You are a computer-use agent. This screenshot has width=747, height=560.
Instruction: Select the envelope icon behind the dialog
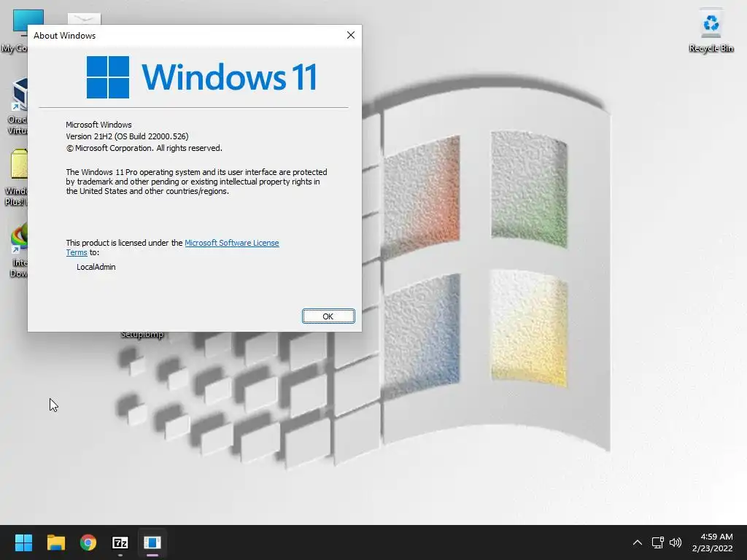tap(85, 18)
